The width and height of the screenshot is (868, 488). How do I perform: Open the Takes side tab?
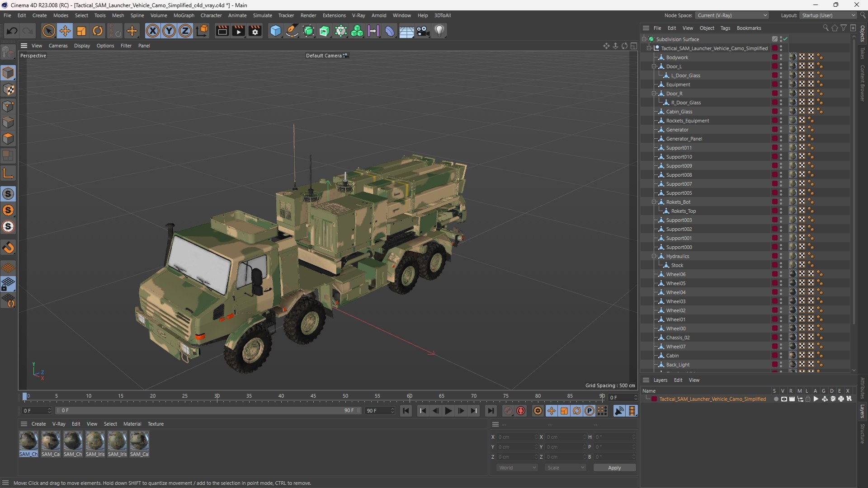coord(863,53)
